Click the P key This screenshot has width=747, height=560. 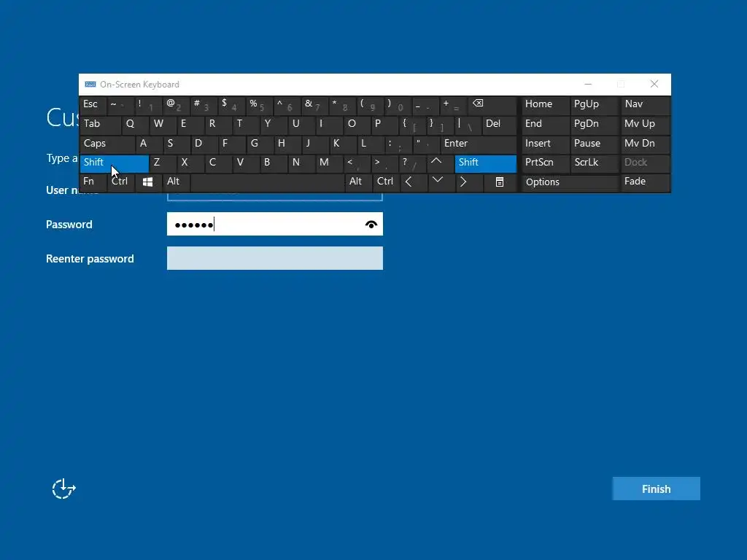pos(384,124)
